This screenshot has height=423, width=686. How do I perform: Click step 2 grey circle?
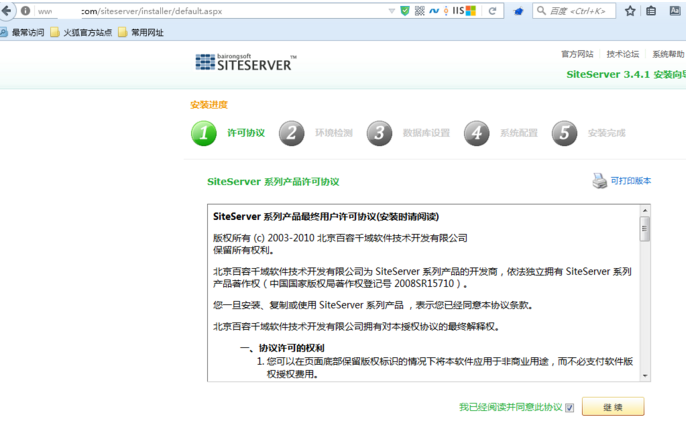[x=292, y=133]
